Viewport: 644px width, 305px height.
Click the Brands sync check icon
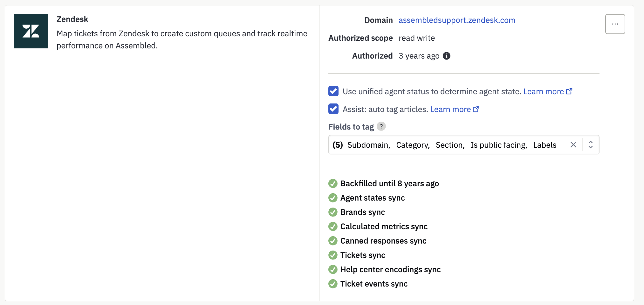click(333, 212)
